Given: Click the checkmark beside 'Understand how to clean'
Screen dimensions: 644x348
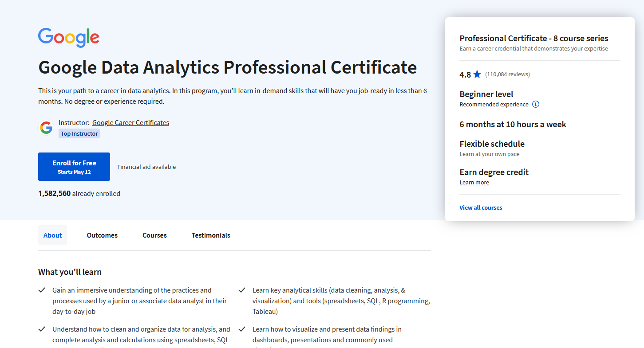Looking at the screenshot, I should (x=42, y=329).
